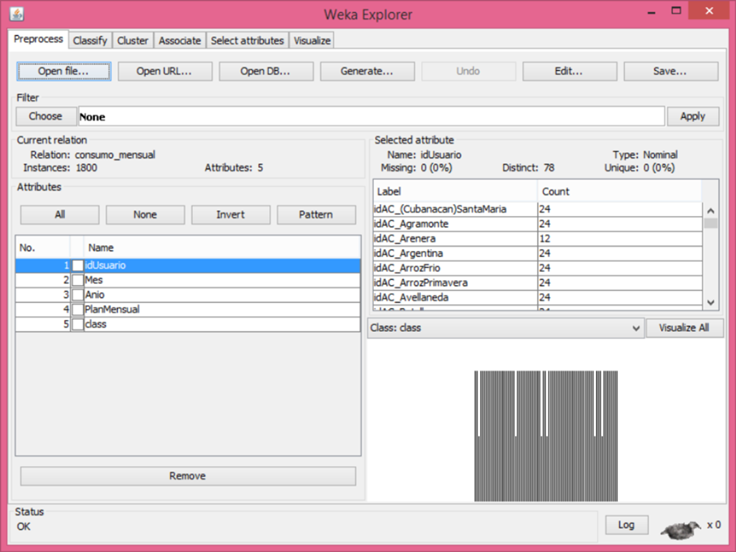Go to the Select attributes tab
736x552 pixels.
(x=247, y=40)
